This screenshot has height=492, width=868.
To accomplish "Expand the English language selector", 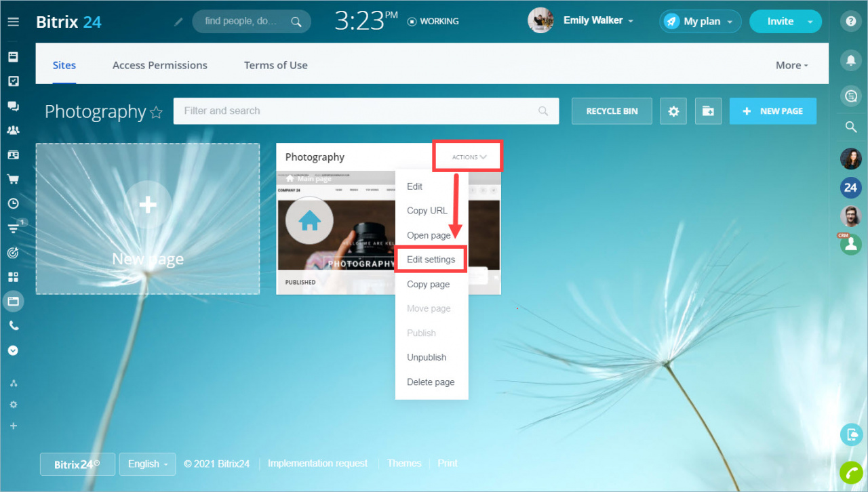I will [x=146, y=464].
